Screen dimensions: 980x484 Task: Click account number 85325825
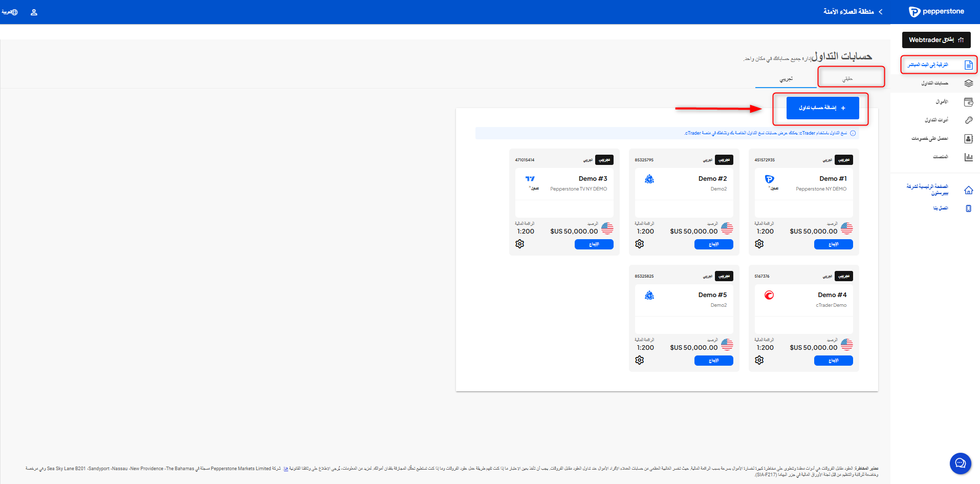click(x=644, y=276)
